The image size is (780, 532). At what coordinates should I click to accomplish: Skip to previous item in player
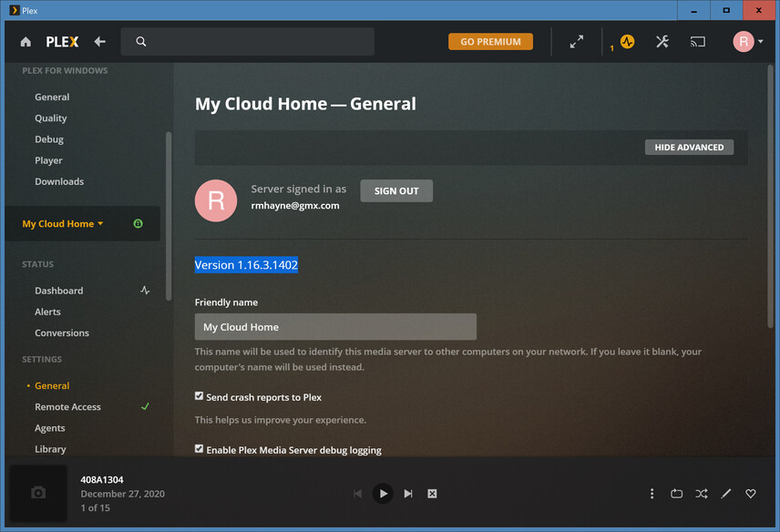(x=358, y=494)
